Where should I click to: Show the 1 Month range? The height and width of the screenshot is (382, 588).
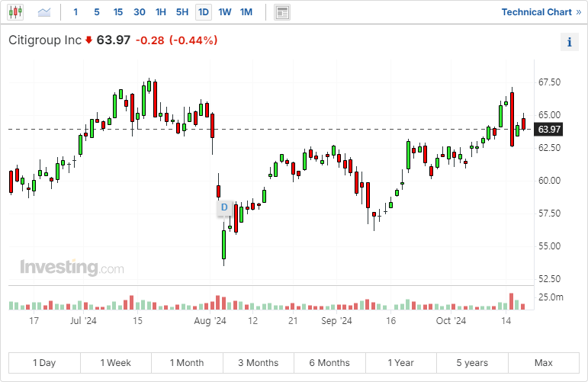click(x=187, y=363)
